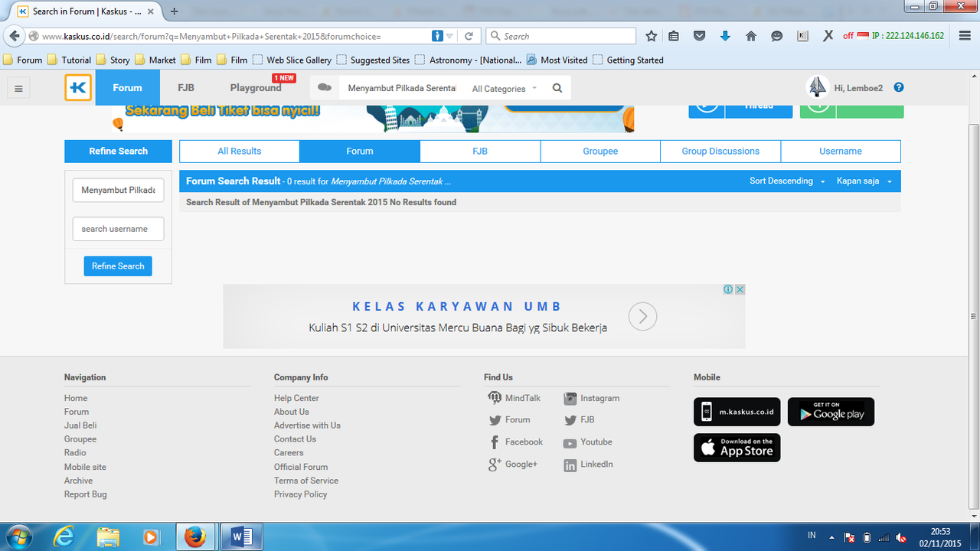Open the LinkedIn link in Find Us

coord(588,465)
